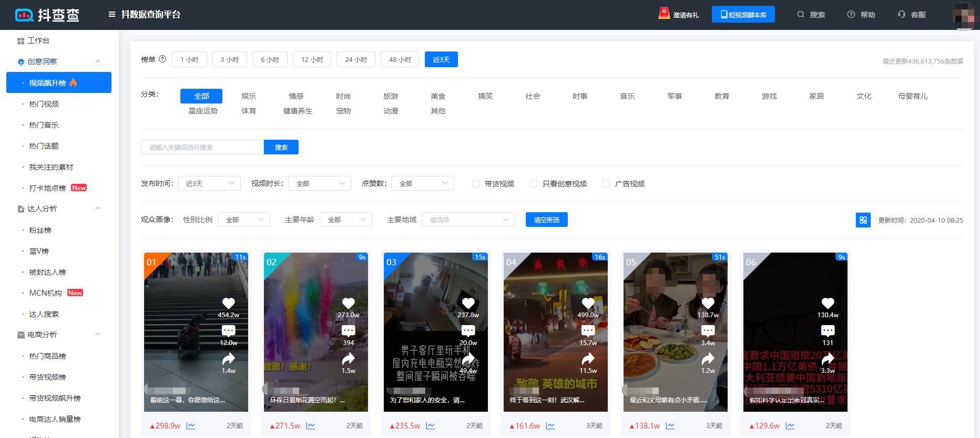980x438 pixels.
Task: Click the heart icon on video 03
Action: pyautogui.click(x=468, y=303)
